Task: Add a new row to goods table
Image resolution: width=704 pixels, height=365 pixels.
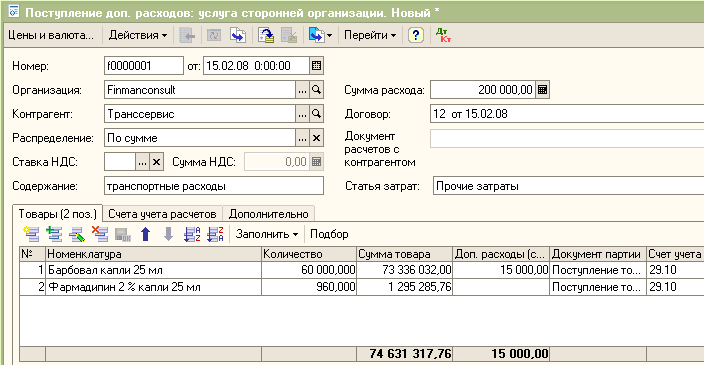Action: (31, 234)
